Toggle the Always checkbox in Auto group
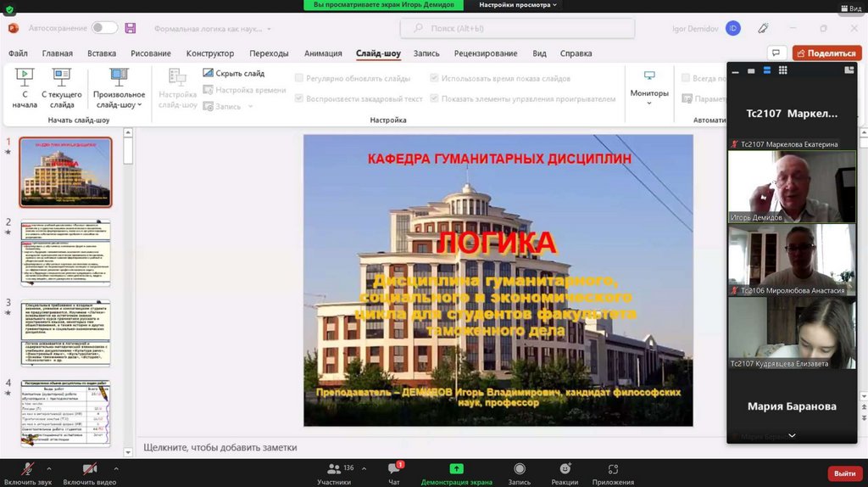This screenshot has width=868, height=487. [x=685, y=78]
